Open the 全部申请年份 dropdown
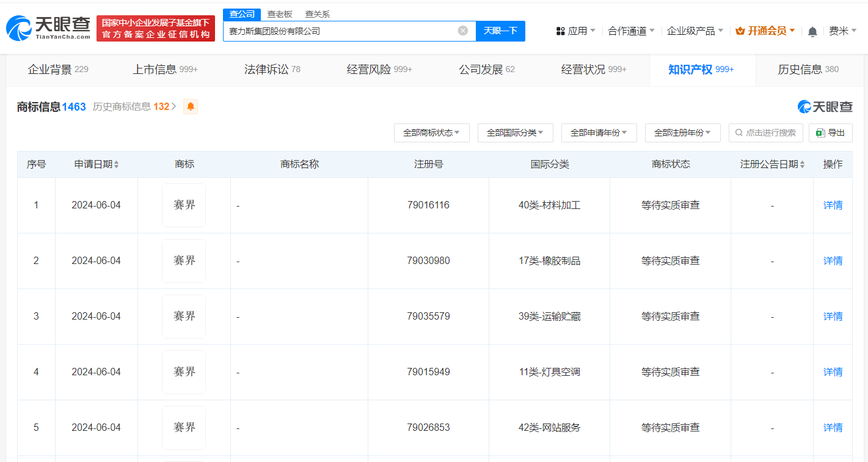This screenshot has width=868, height=462. pos(599,133)
